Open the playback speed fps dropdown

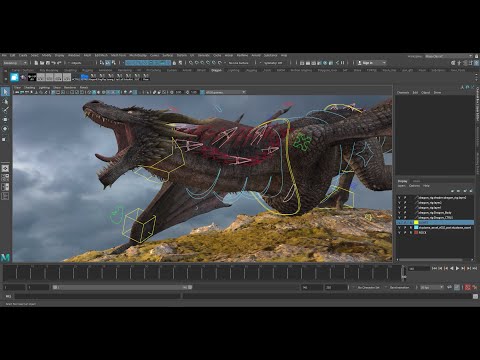coord(431,287)
